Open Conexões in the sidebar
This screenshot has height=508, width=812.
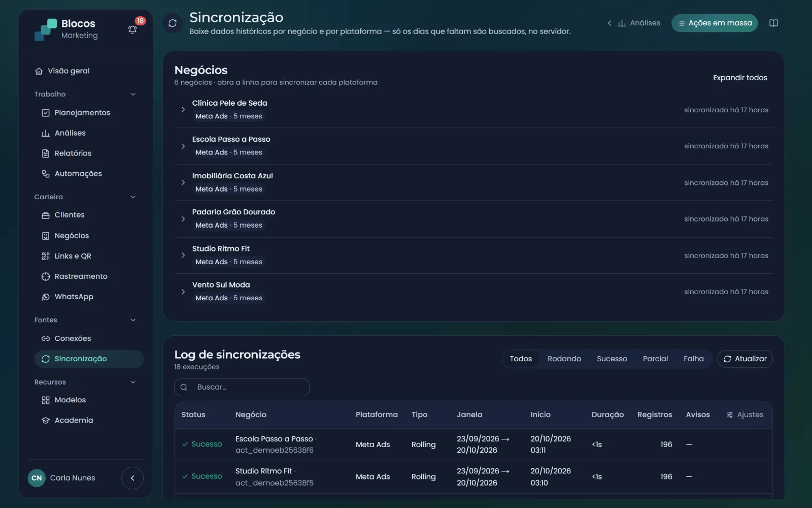(x=89, y=338)
